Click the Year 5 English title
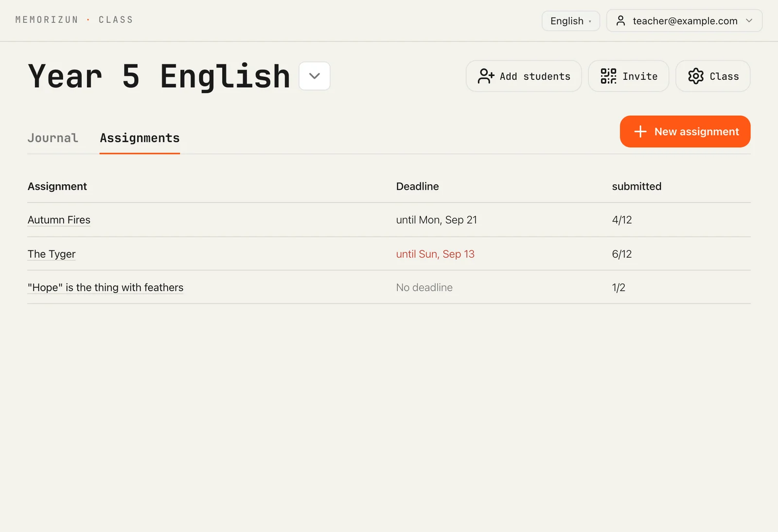This screenshot has height=532, width=778. [x=159, y=76]
